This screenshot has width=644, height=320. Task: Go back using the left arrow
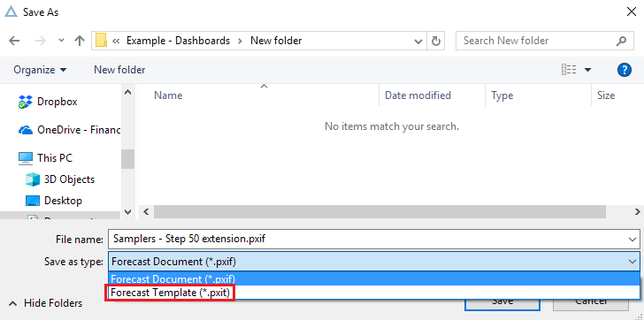click(14, 41)
